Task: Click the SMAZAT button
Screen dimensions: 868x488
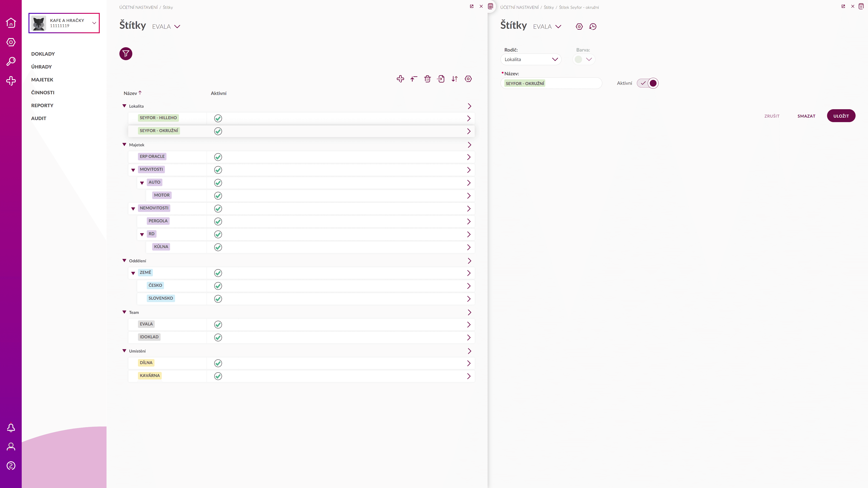Action: coord(806,116)
